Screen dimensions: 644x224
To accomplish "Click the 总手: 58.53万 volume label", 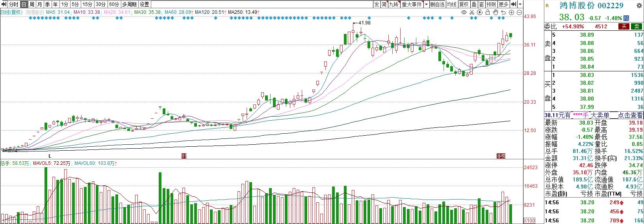I will coord(15,163).
